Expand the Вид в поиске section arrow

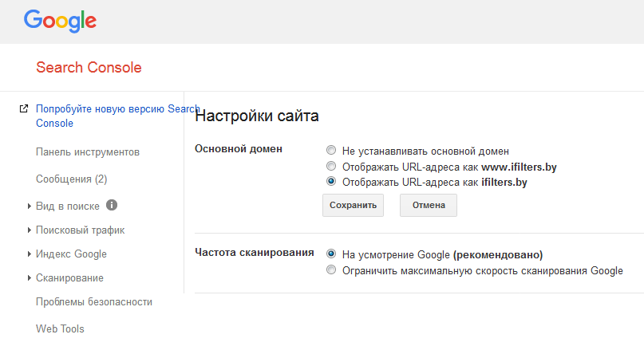point(30,206)
